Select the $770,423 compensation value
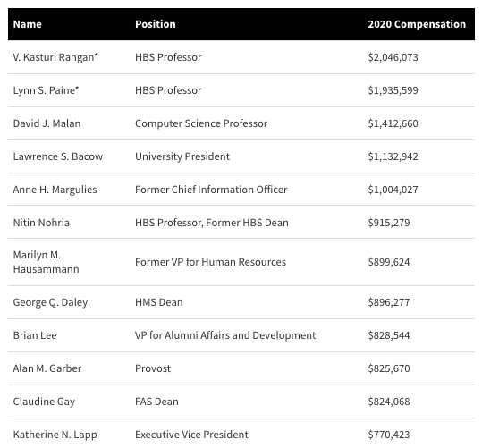Viewport: 482px width, 448px height. [x=389, y=435]
